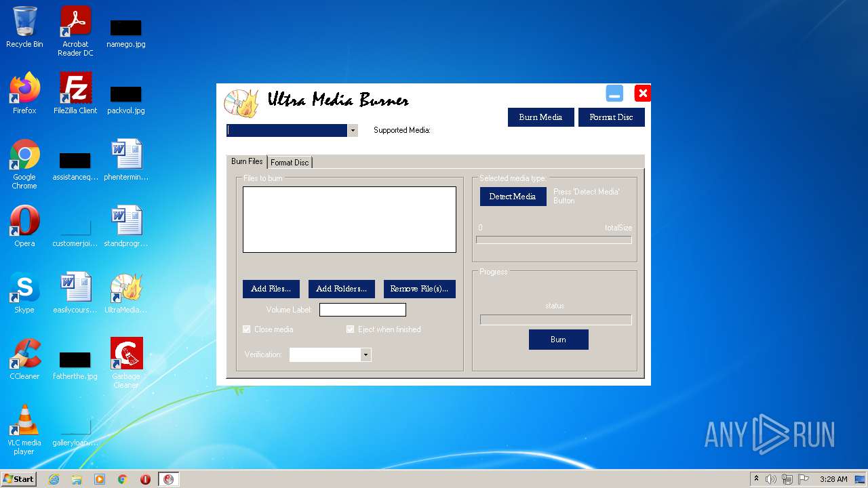Launch Acrobat Reader DC shortcut

point(75,30)
